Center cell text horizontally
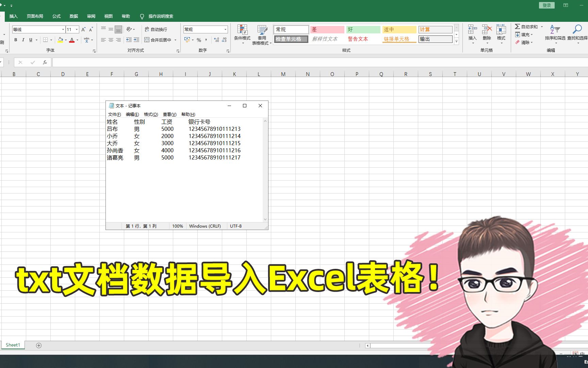The height and width of the screenshot is (368, 588). point(111,40)
